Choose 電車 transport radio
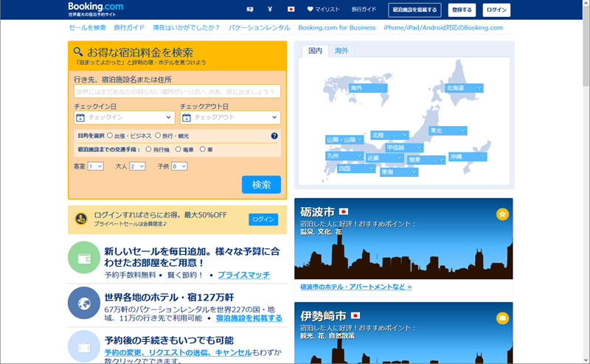The image size is (590, 364). coord(178,150)
